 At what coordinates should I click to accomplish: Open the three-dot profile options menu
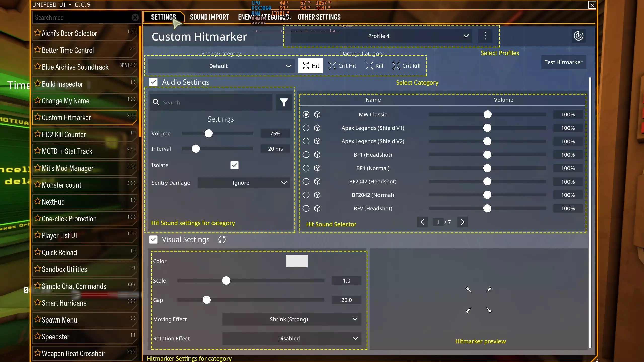pyautogui.click(x=485, y=36)
